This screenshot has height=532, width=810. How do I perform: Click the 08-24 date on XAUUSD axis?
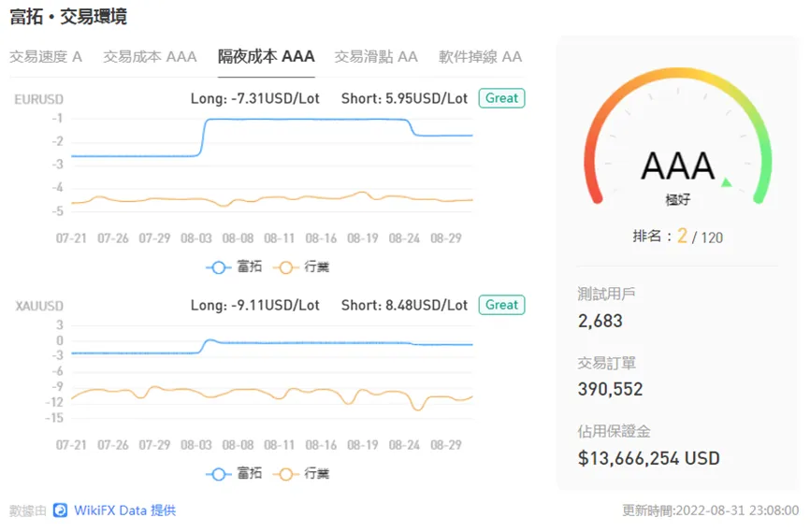404,445
